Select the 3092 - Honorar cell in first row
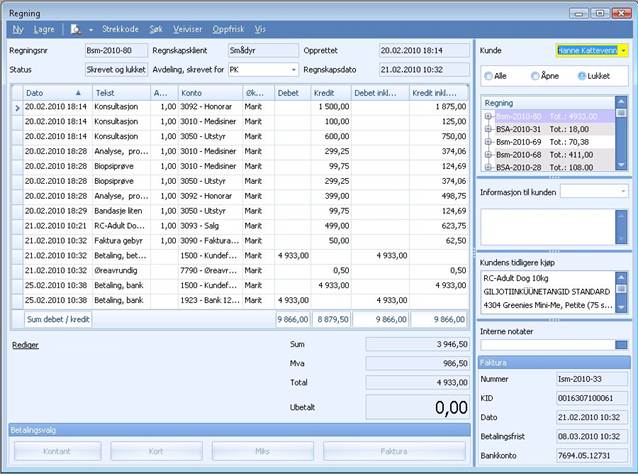Viewport: 638px width, 474px height. (x=210, y=107)
